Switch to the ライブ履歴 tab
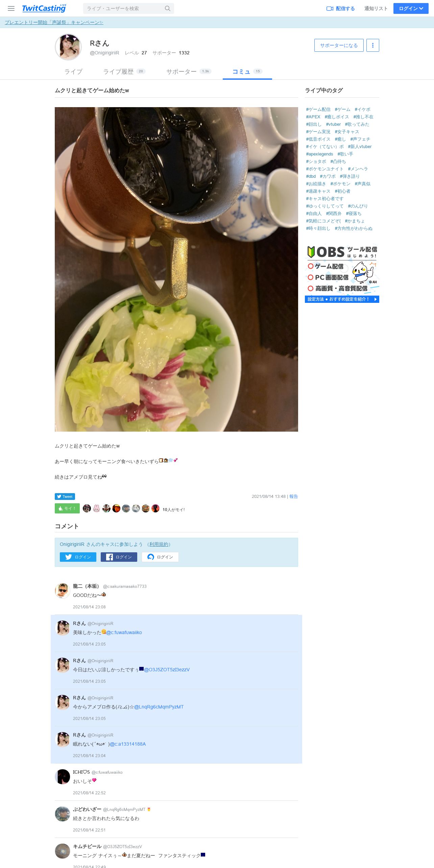This screenshot has height=868, width=434. coord(124,72)
